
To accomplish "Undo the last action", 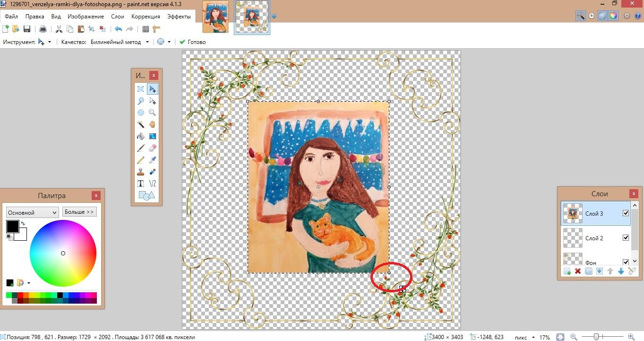I will pyautogui.click(x=118, y=29).
